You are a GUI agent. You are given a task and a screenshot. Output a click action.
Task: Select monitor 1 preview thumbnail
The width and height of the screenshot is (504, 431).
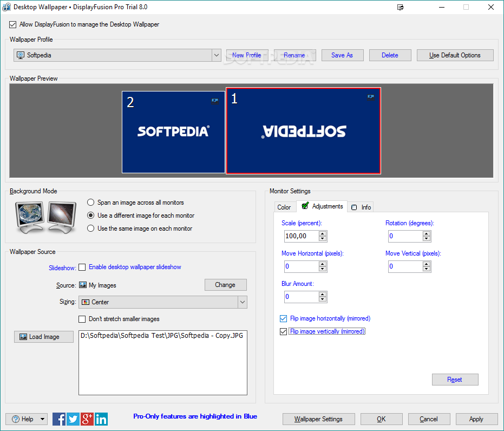(303, 130)
